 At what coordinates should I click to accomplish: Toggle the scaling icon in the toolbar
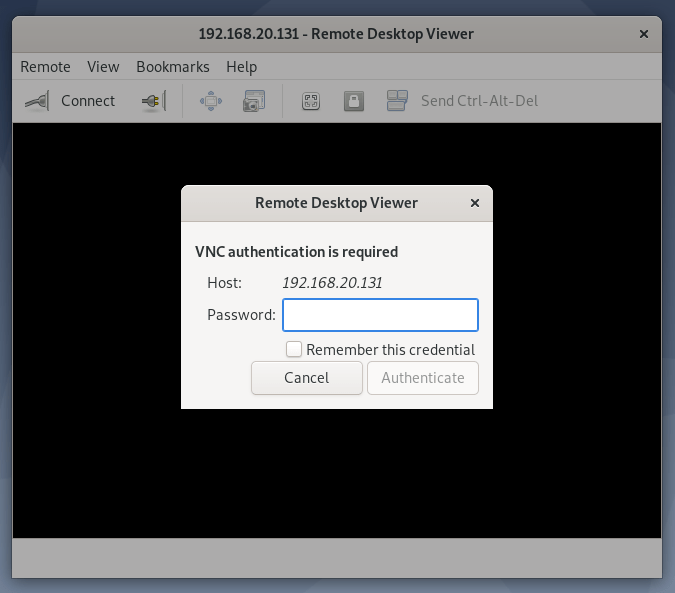click(311, 101)
